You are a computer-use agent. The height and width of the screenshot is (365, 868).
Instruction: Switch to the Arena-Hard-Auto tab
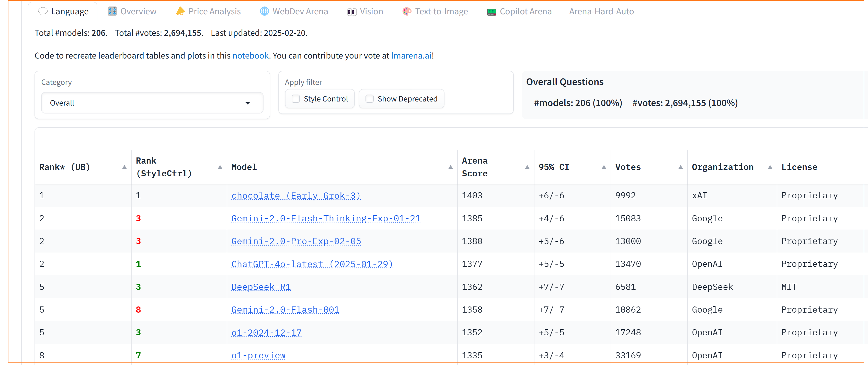(x=601, y=12)
